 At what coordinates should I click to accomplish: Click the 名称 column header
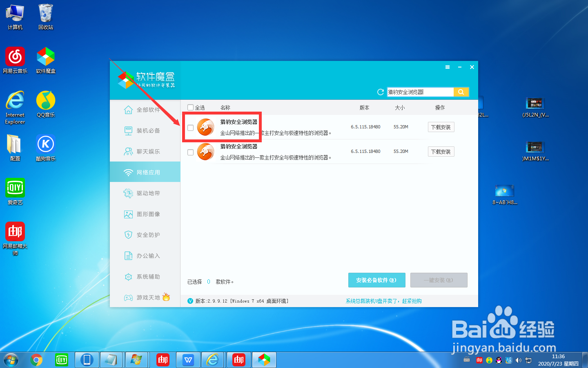pyautogui.click(x=225, y=108)
